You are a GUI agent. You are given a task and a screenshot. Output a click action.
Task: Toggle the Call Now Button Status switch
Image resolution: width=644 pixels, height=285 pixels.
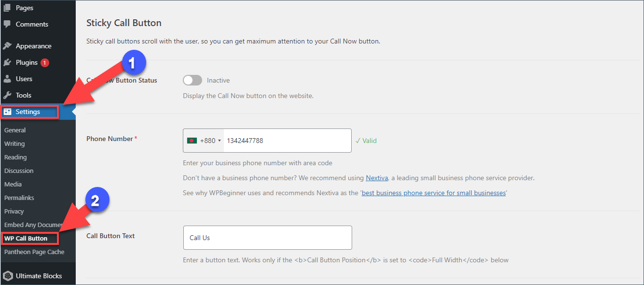[192, 80]
